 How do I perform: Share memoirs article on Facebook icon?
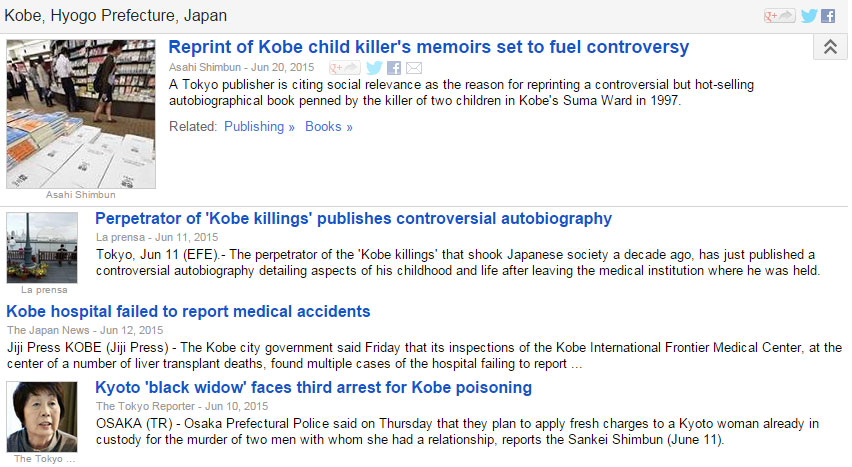(x=394, y=68)
